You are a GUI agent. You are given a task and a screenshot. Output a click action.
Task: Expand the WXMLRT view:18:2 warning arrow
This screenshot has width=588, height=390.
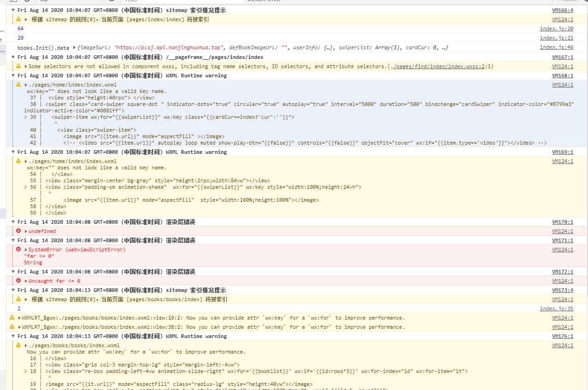20,318
